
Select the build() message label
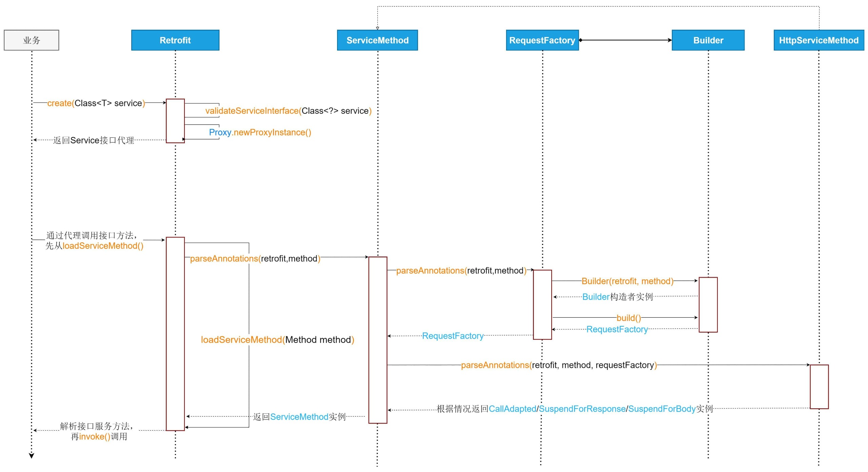click(629, 318)
